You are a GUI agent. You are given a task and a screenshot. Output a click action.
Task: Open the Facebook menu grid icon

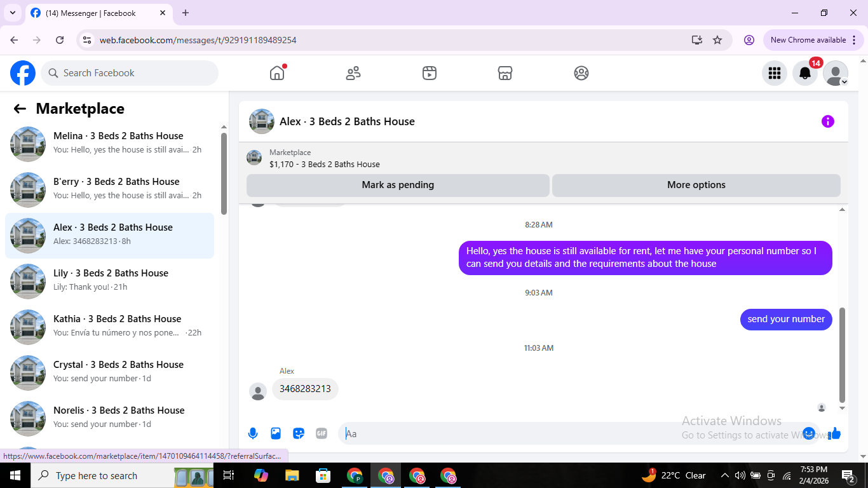[775, 73]
